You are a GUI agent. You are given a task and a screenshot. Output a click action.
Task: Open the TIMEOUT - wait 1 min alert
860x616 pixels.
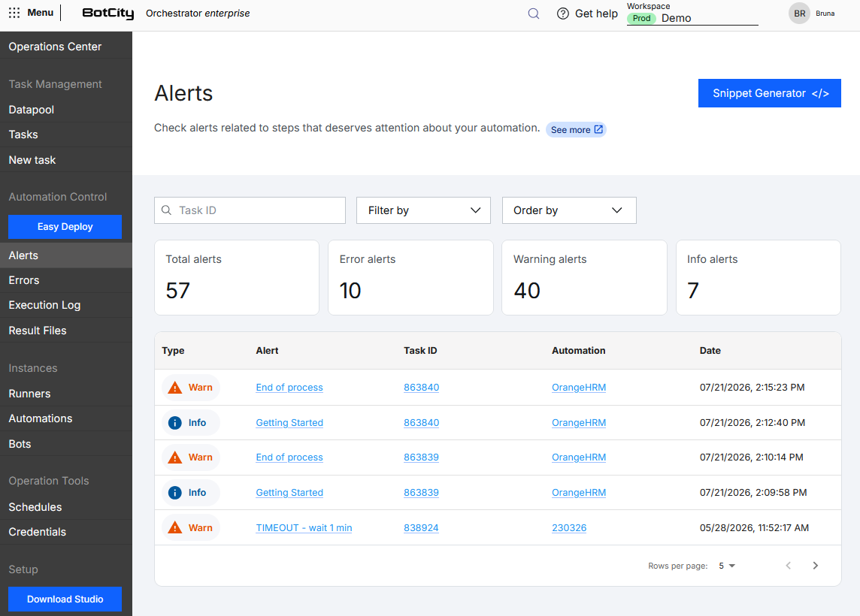pos(304,528)
